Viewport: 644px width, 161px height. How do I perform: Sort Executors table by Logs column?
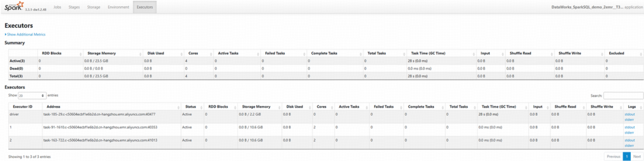(632, 107)
